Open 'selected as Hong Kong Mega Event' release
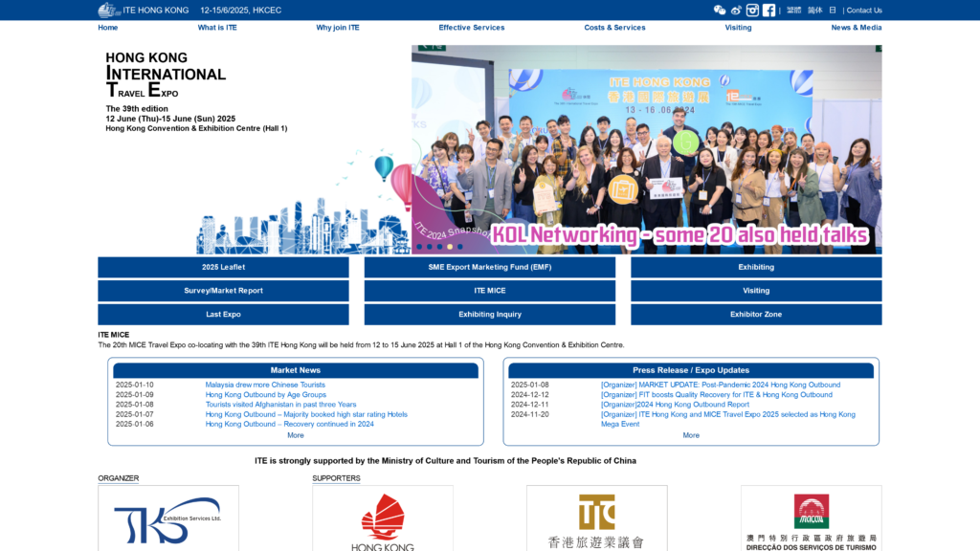Image resolution: width=980 pixels, height=551 pixels. 728,419
